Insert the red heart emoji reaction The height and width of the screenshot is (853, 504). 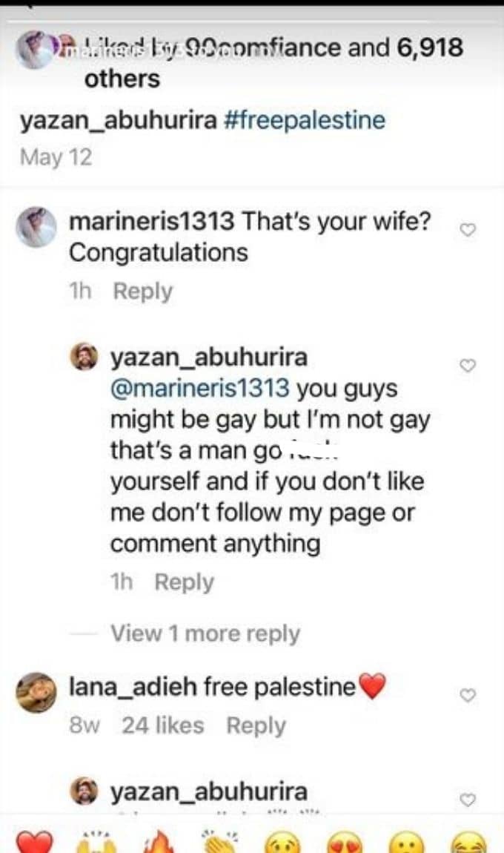coord(34,842)
